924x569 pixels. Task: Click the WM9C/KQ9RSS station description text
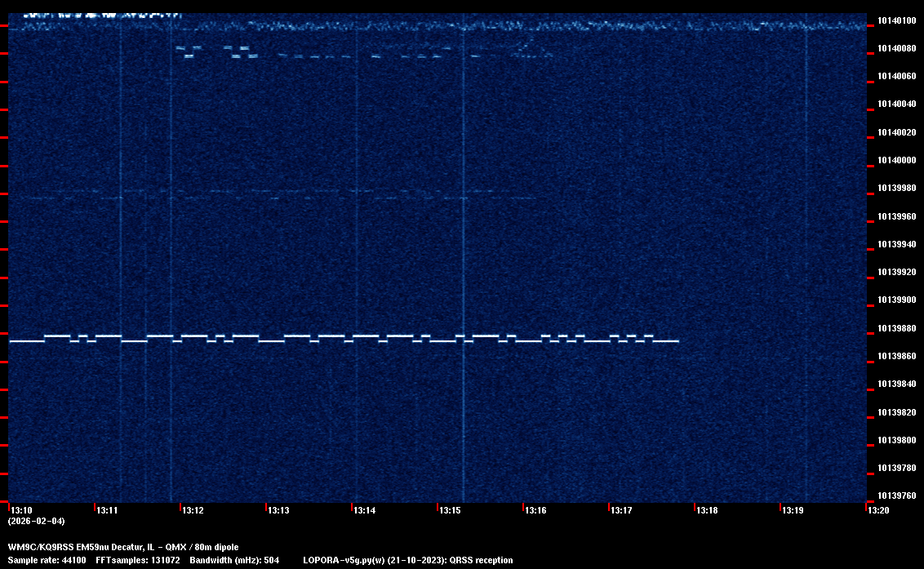(123, 547)
